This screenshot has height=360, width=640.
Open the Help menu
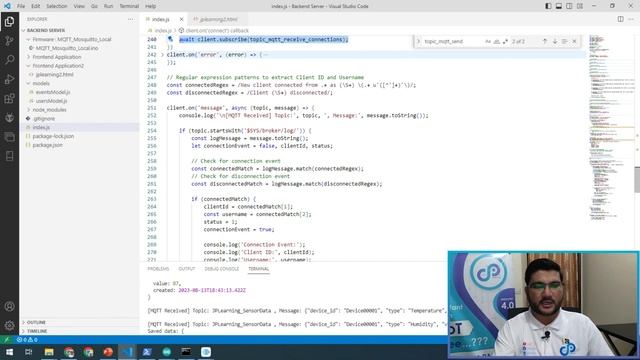coord(151,6)
